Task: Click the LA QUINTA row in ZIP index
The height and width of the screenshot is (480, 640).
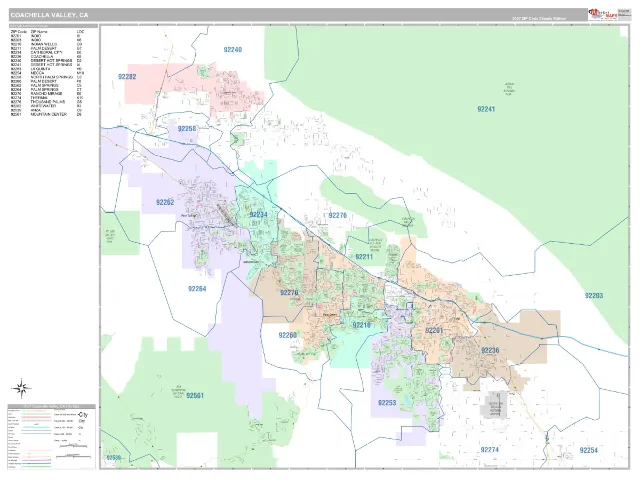Action: [47, 69]
